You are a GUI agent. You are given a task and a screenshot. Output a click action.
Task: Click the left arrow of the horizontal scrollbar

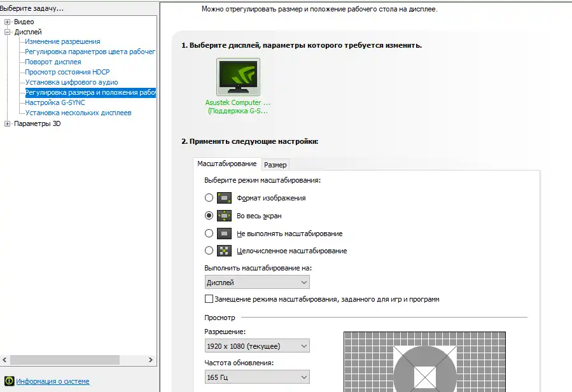[4, 360]
